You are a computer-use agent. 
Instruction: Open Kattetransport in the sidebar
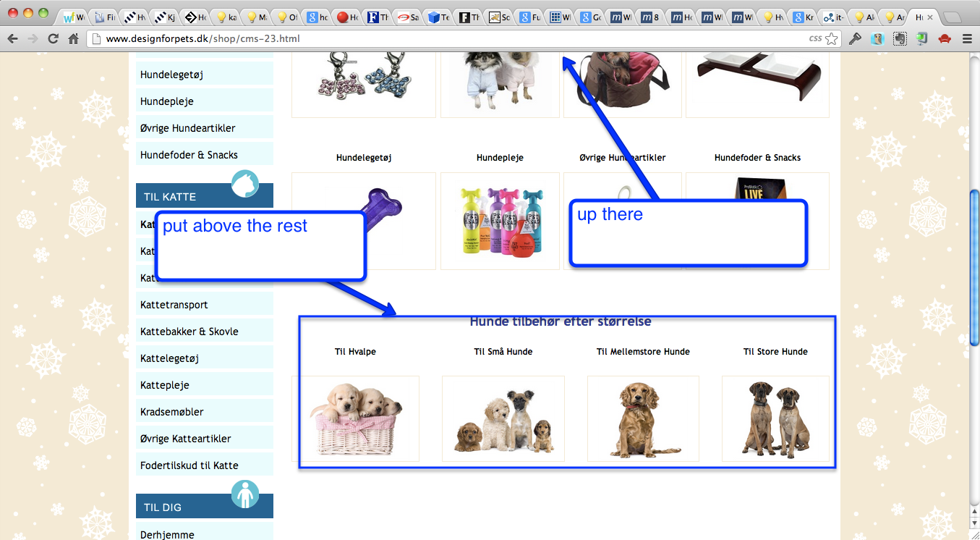[174, 305]
